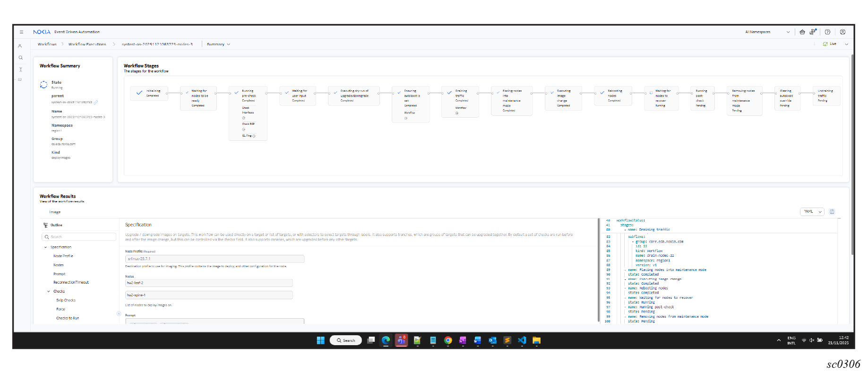Screen dimensions: 868x374
Task: Open the ISL Ping subflow arrow icon
Action: [x=254, y=136]
